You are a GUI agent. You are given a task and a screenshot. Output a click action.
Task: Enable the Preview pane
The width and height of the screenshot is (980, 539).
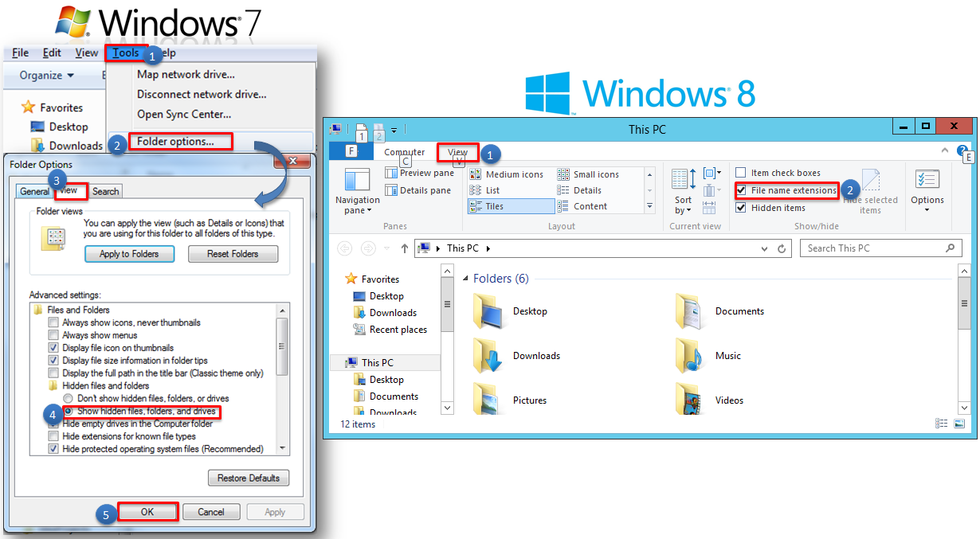(421, 172)
